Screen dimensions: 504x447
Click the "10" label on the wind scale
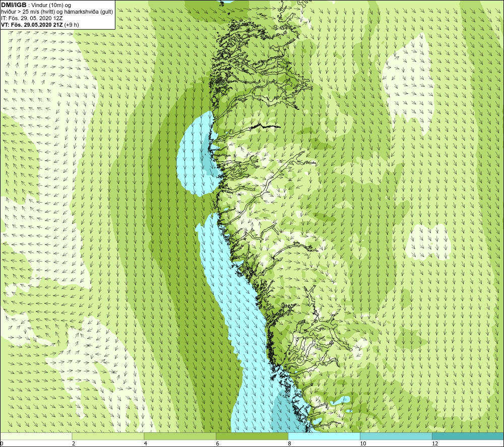[x=363, y=443]
